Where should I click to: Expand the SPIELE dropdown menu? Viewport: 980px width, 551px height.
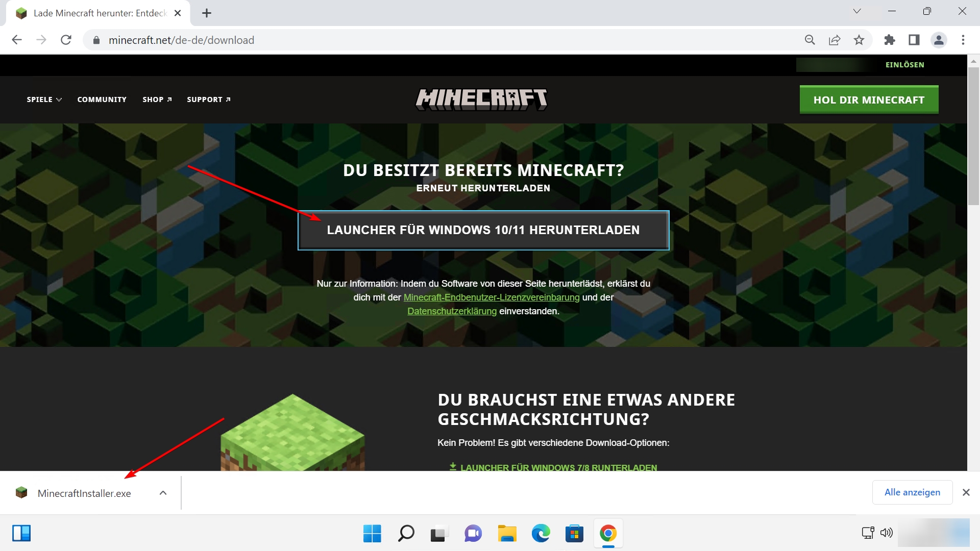pyautogui.click(x=44, y=99)
